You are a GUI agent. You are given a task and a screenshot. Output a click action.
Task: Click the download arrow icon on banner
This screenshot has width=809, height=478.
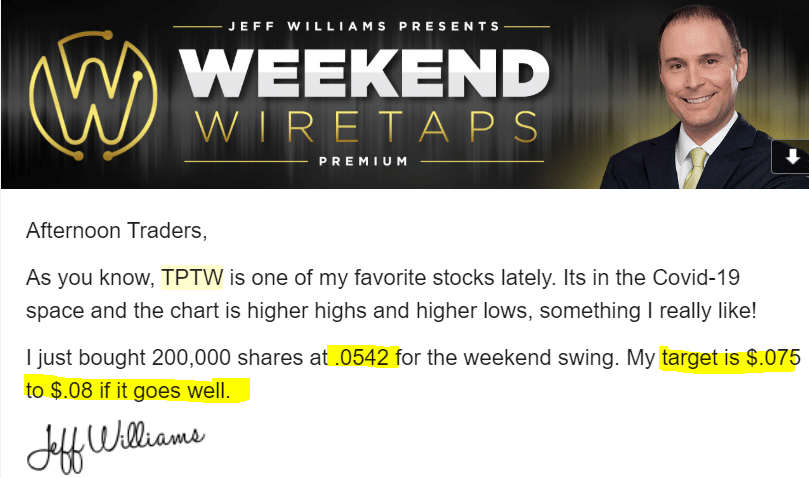(792, 156)
